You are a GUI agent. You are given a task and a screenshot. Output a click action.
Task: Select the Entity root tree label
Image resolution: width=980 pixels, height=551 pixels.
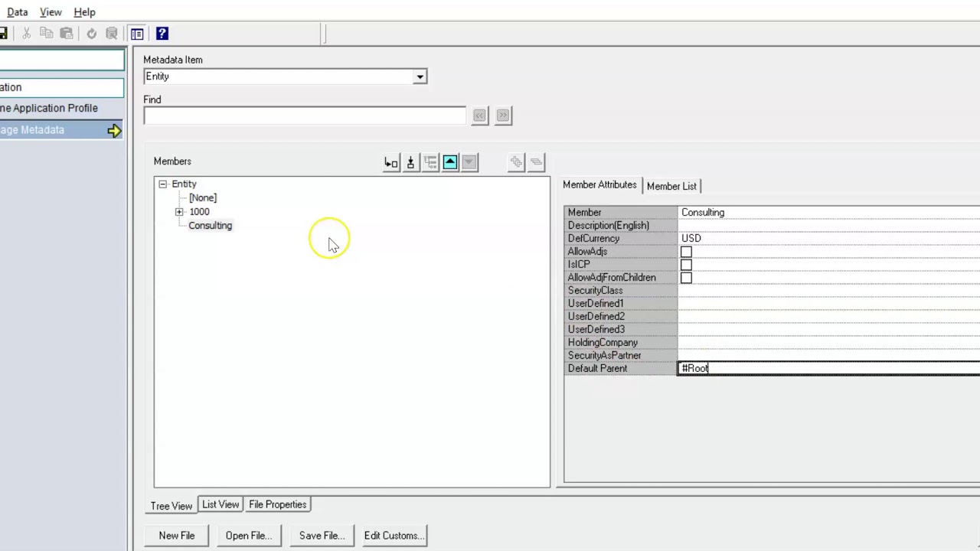pos(184,184)
